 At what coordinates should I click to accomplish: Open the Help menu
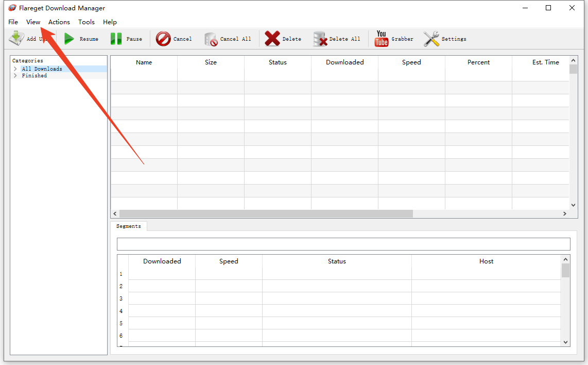(x=110, y=22)
